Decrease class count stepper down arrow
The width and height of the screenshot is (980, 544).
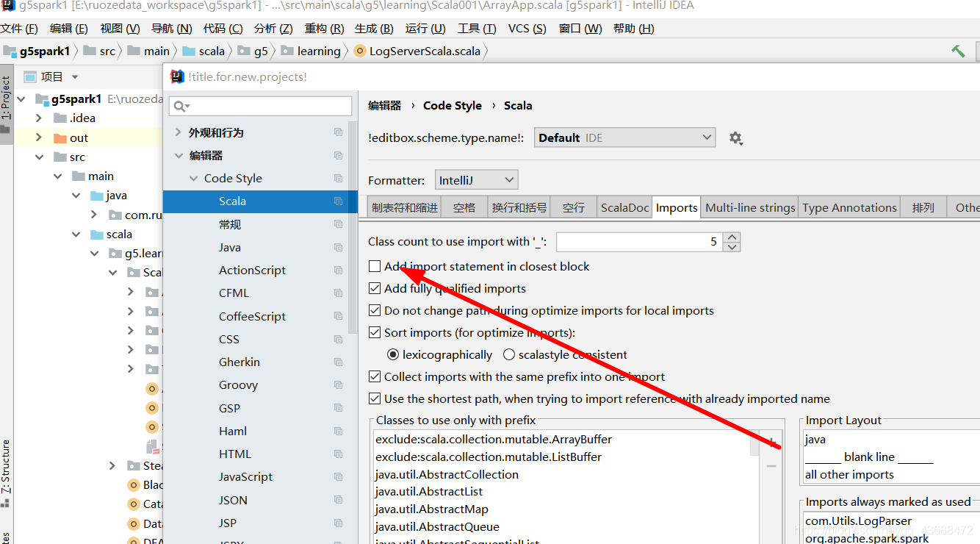732,246
